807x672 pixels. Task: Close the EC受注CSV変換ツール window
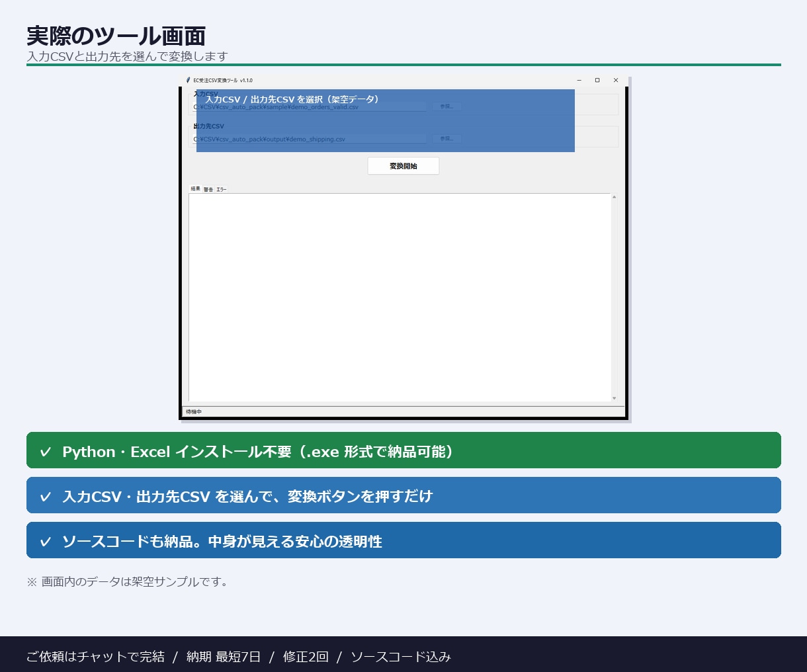pyautogui.click(x=616, y=80)
